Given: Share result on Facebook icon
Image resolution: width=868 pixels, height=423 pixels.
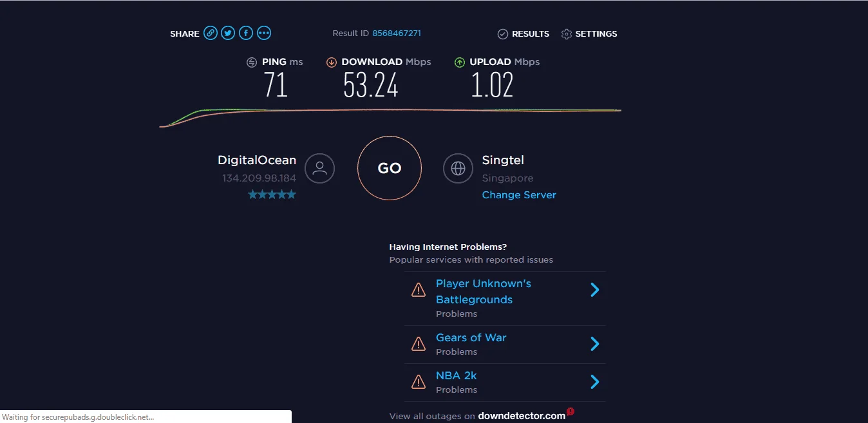Looking at the screenshot, I should [x=246, y=33].
